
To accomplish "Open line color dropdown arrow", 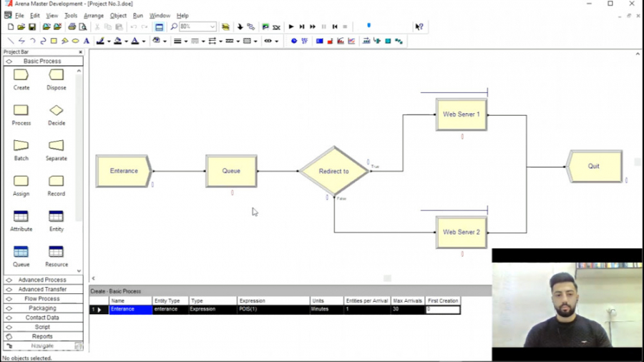I will point(109,41).
